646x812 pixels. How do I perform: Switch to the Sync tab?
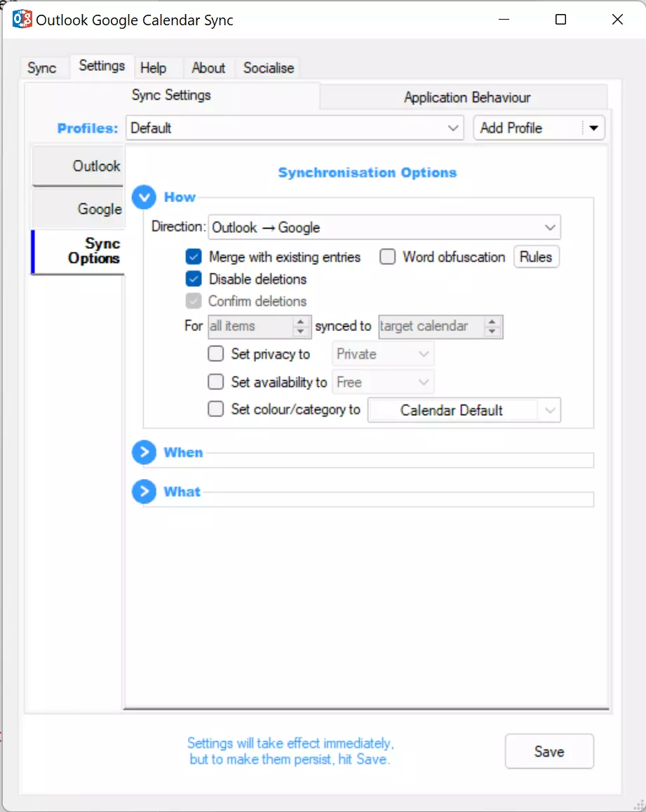pyautogui.click(x=43, y=67)
